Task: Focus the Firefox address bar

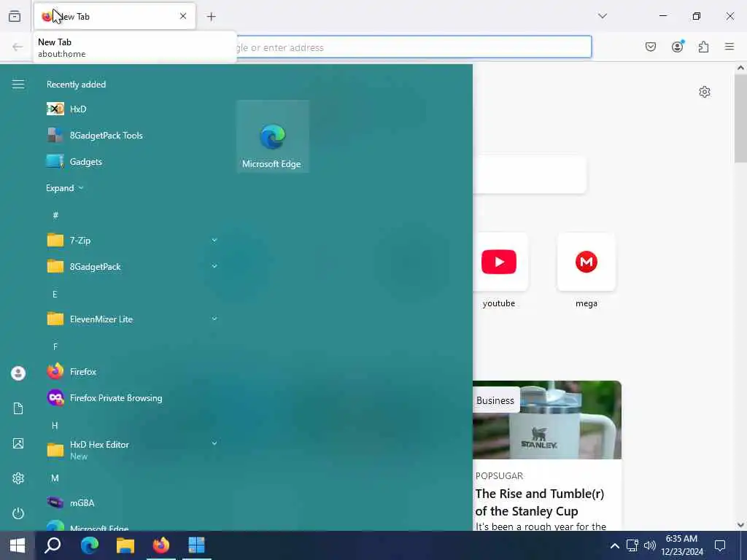Action: (414, 47)
